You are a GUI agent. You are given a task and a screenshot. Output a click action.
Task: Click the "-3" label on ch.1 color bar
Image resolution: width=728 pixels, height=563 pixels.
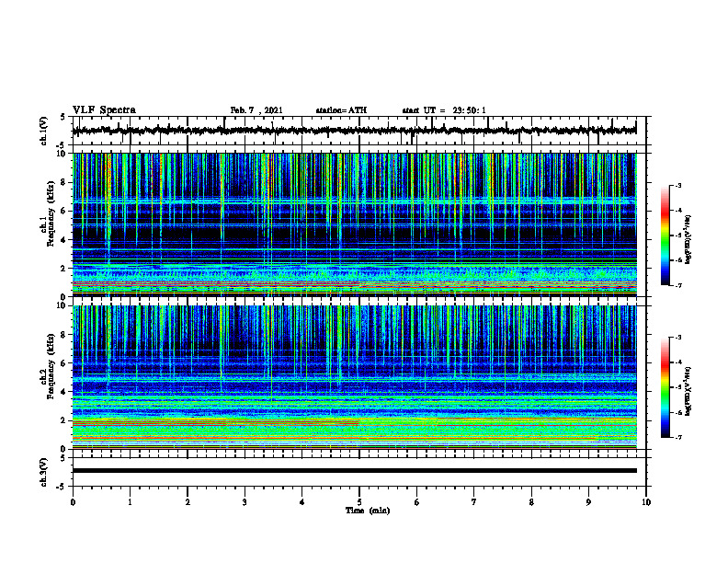click(678, 185)
